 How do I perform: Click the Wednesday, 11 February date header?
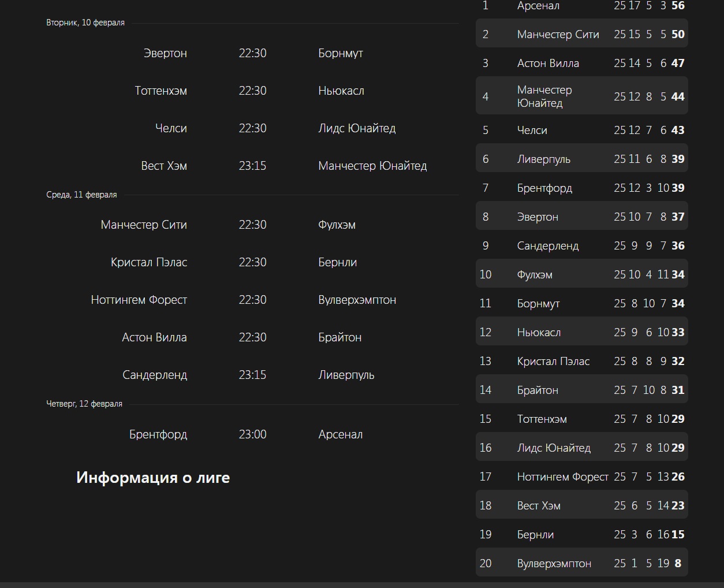click(81, 195)
